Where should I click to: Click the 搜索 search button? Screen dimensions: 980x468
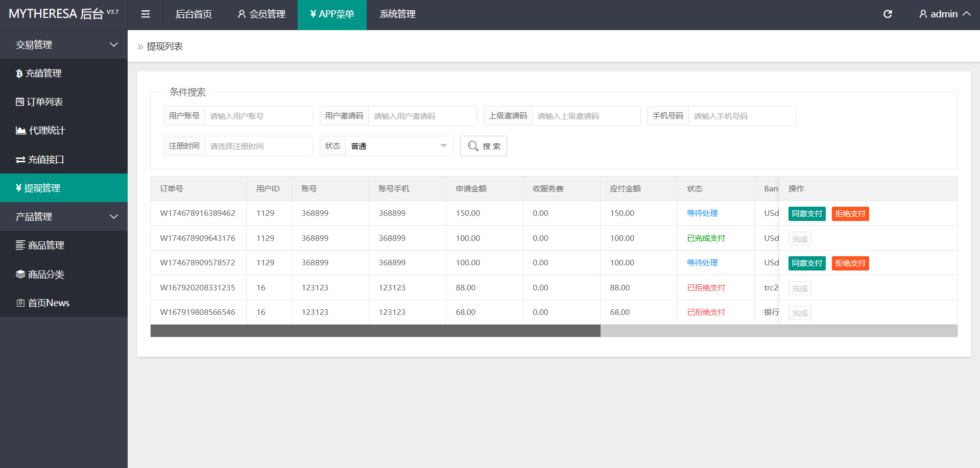[x=484, y=146]
